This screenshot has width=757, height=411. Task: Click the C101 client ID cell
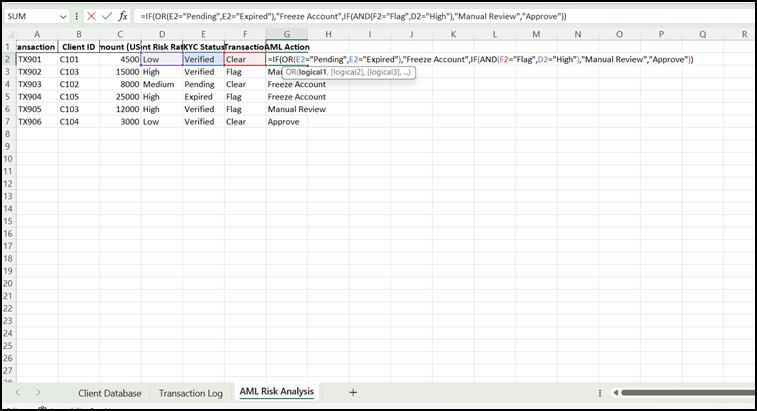pos(79,59)
